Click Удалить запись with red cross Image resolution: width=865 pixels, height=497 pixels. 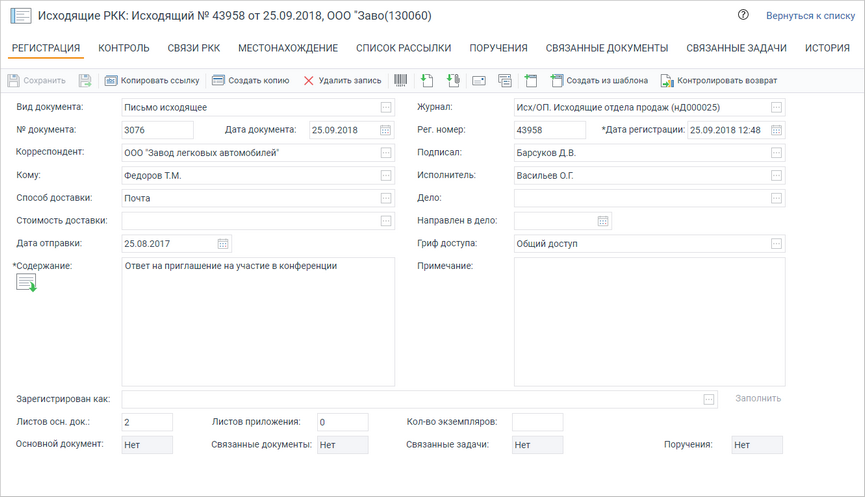[342, 81]
